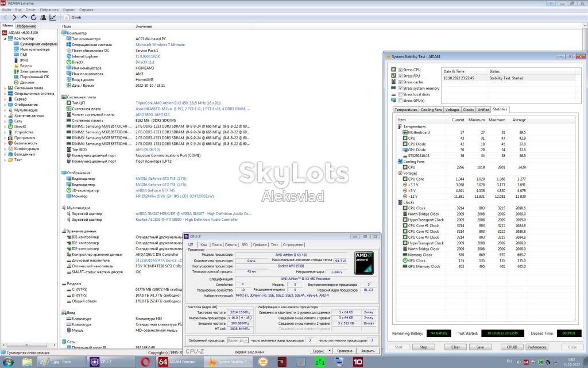
Task: Open the Сервис menu in AIDA64
Action: (x=69, y=10)
